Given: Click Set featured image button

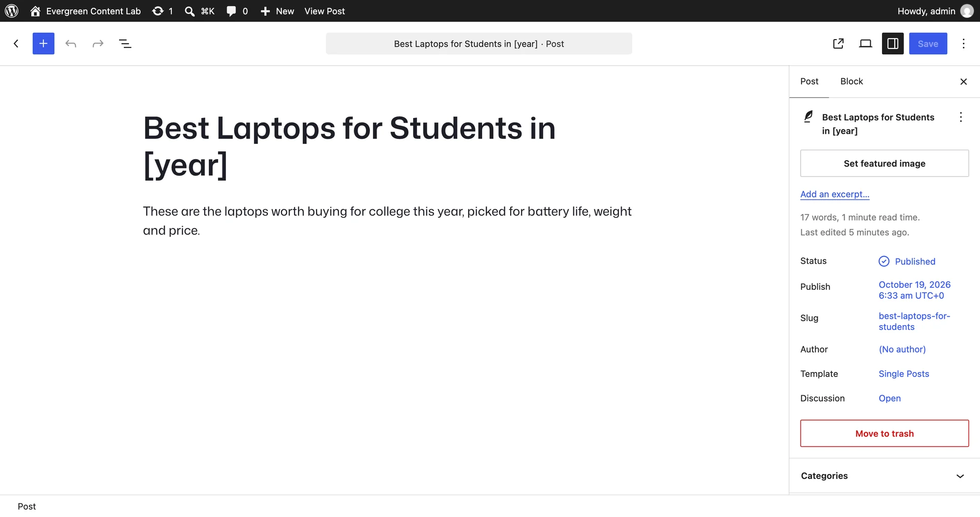Looking at the screenshot, I should 884,163.
